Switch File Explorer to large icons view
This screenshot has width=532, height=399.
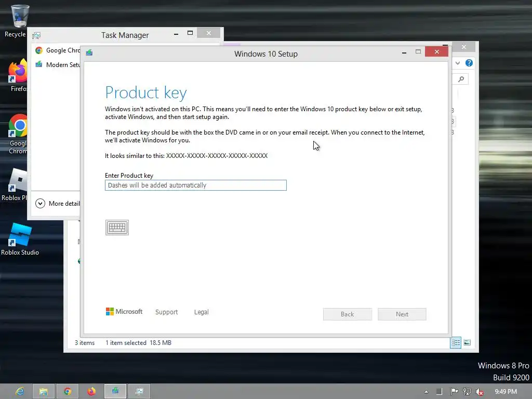[x=467, y=343]
